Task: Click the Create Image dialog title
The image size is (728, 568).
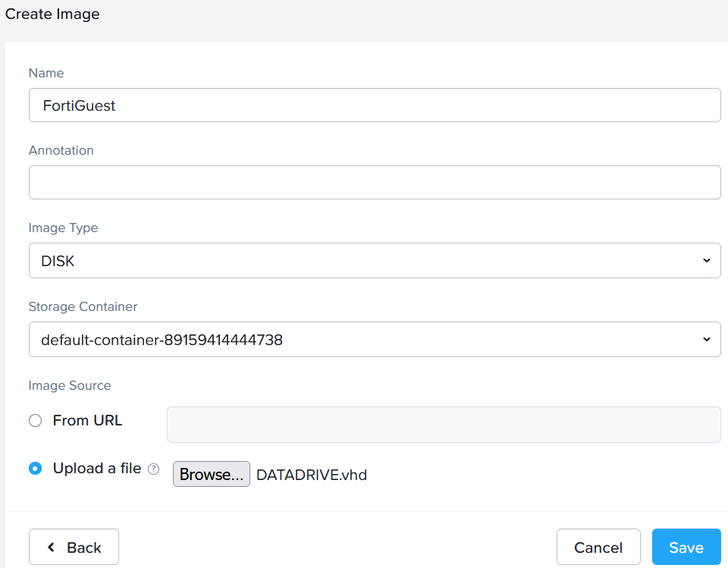Action: coord(52,14)
